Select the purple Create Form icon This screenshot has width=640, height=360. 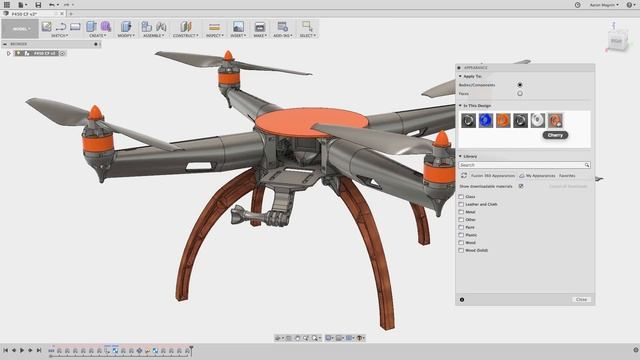tap(106, 27)
